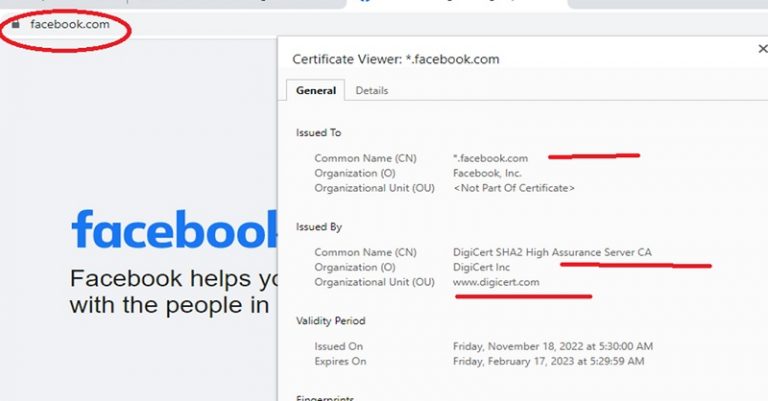Click the Facebook, Inc. organization value
The height and width of the screenshot is (401, 768).
487,173
